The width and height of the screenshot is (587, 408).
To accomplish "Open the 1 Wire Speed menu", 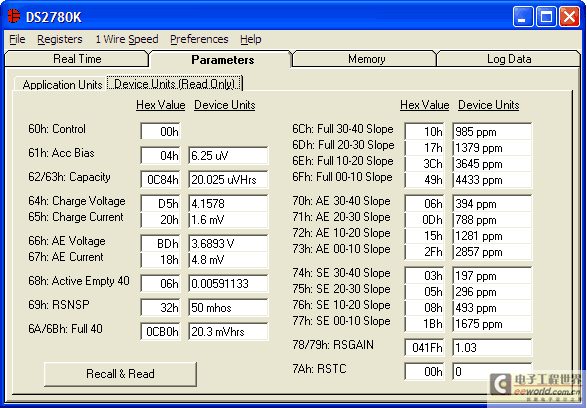I will (x=127, y=39).
